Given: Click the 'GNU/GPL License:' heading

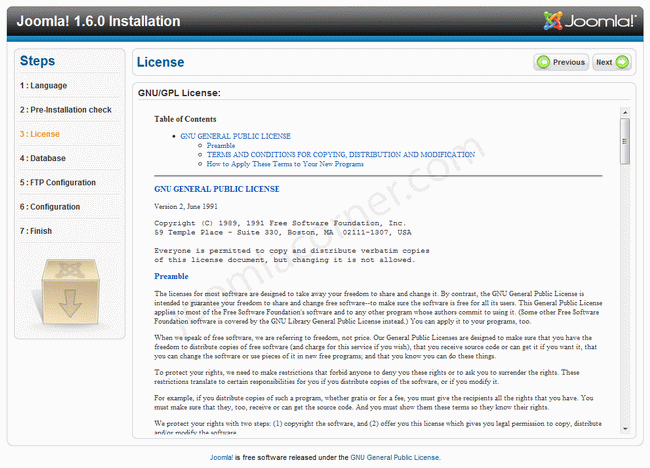Looking at the screenshot, I should (x=179, y=93).
